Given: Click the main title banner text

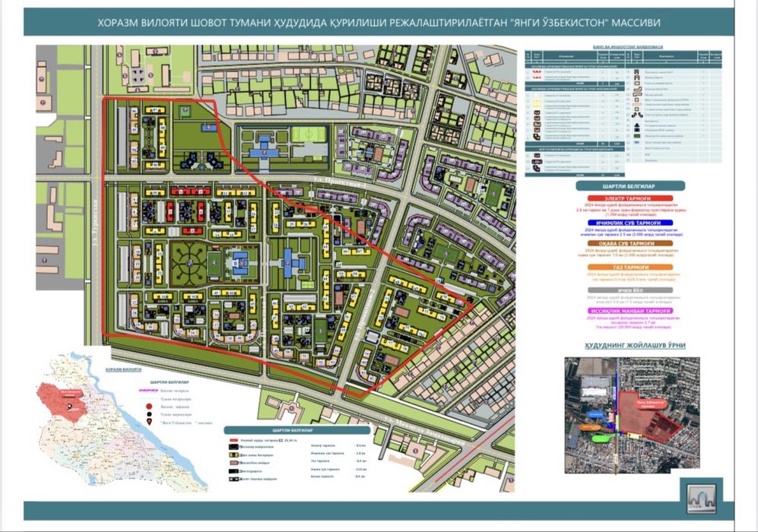Looking at the screenshot, I should click(379, 23).
